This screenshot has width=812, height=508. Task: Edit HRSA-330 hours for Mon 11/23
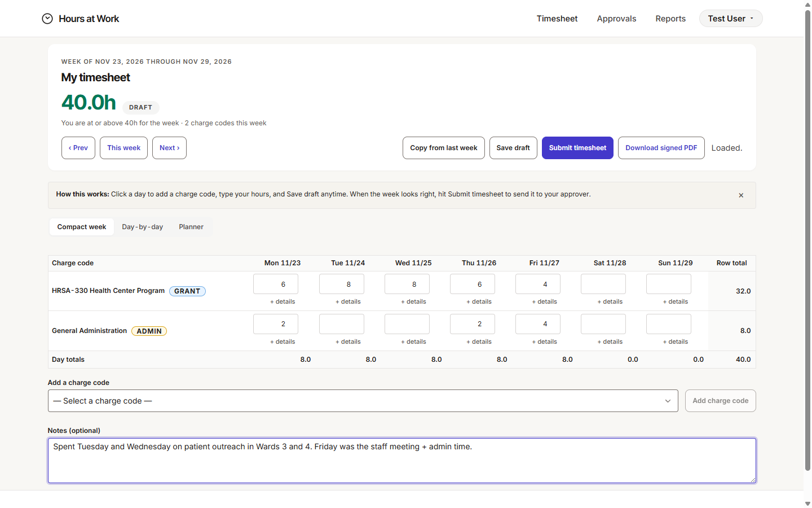click(x=276, y=284)
